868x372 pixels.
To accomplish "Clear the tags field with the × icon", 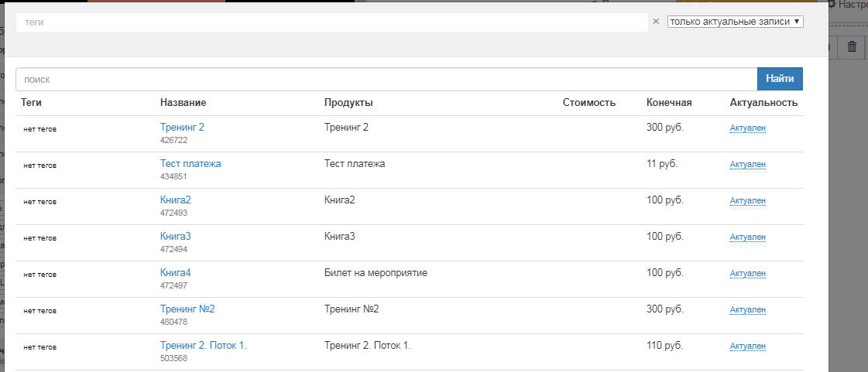I will pyautogui.click(x=656, y=22).
